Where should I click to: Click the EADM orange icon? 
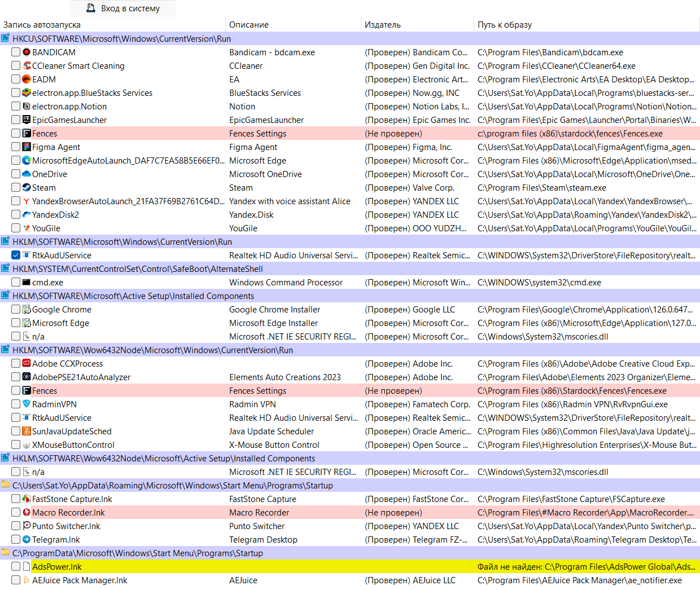pos(27,79)
